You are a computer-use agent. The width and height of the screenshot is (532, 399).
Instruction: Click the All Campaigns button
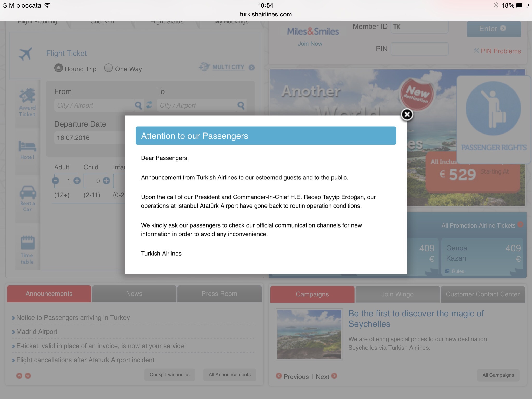(x=498, y=375)
